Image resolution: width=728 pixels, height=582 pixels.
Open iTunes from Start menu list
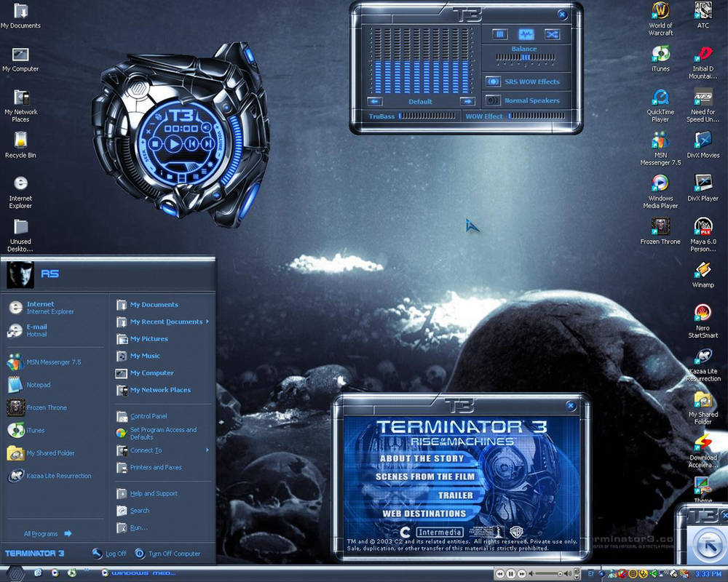coord(55,430)
